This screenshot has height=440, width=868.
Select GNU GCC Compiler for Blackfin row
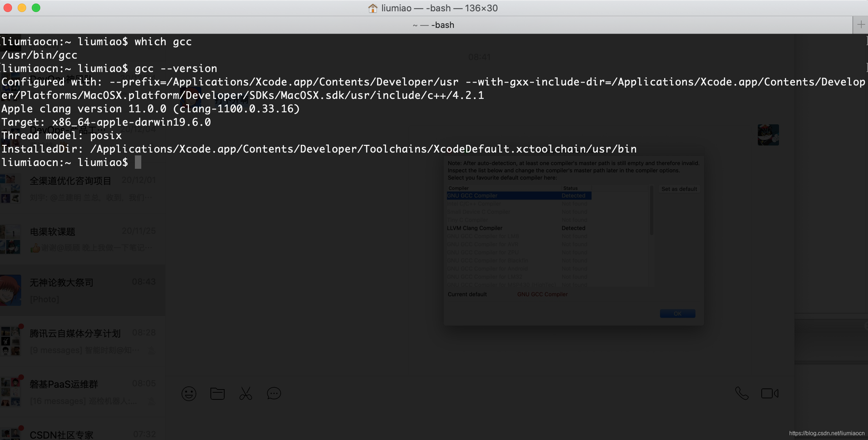click(519, 261)
